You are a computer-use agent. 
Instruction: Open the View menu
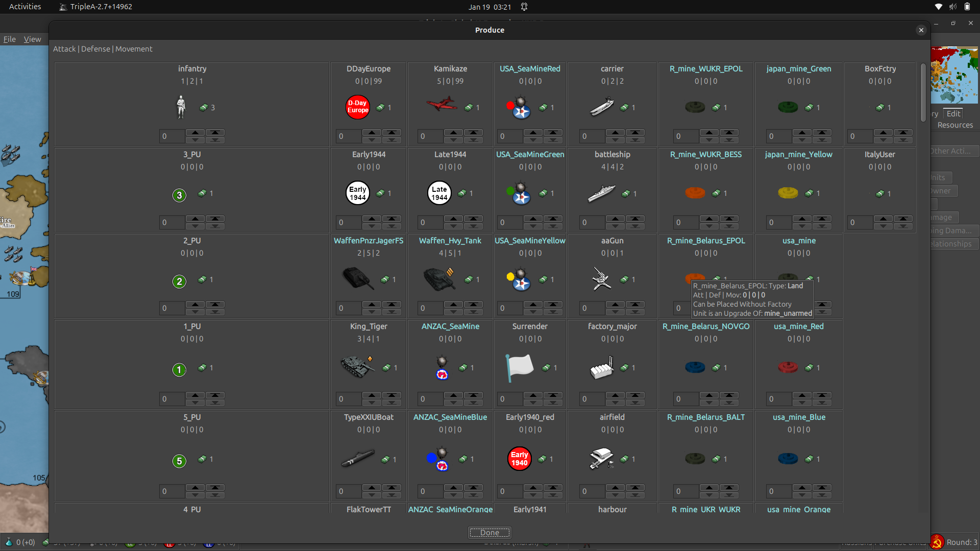[32, 39]
